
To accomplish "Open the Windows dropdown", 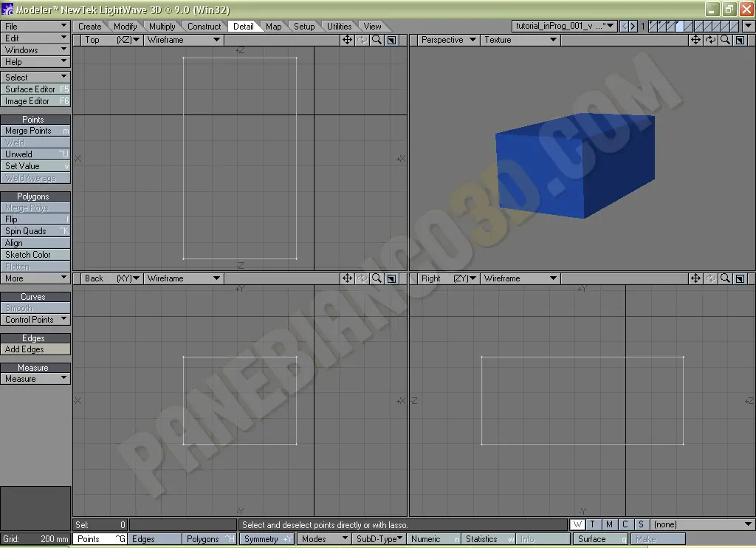I will pyautogui.click(x=35, y=49).
